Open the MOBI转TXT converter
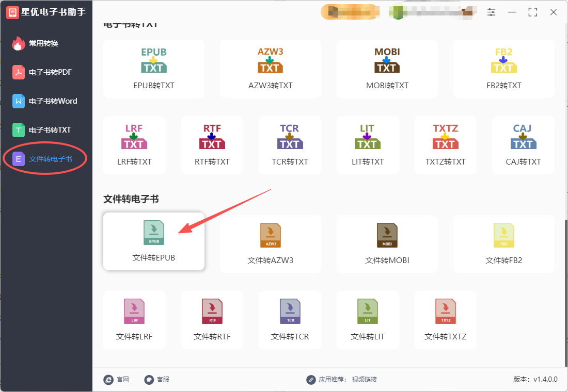The height and width of the screenshot is (392, 568). pyautogui.click(x=387, y=69)
